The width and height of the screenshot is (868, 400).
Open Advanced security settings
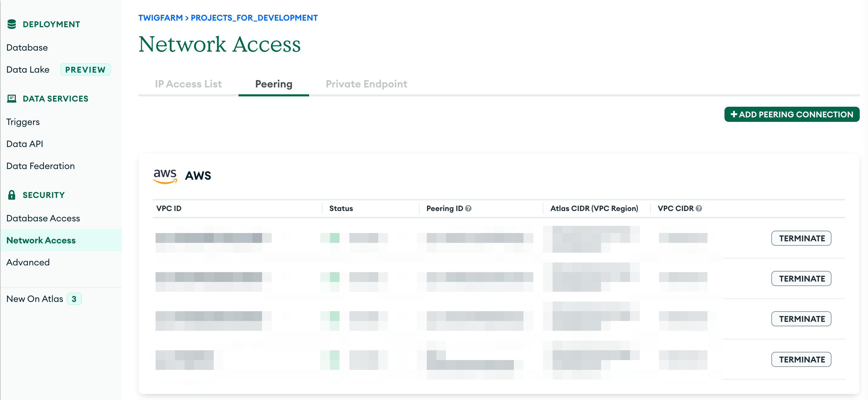(x=28, y=262)
